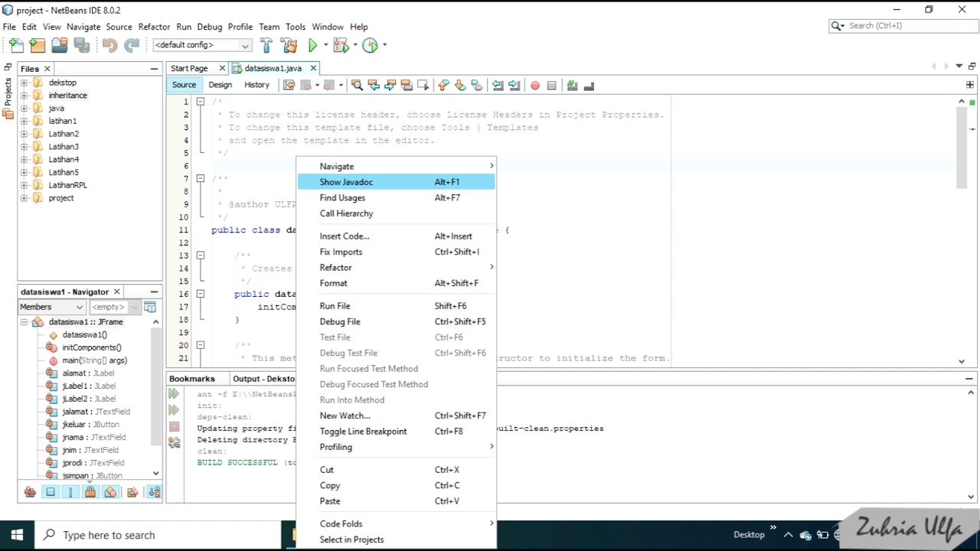Click the Undo toolbar icon
980x551 pixels.
(x=109, y=45)
